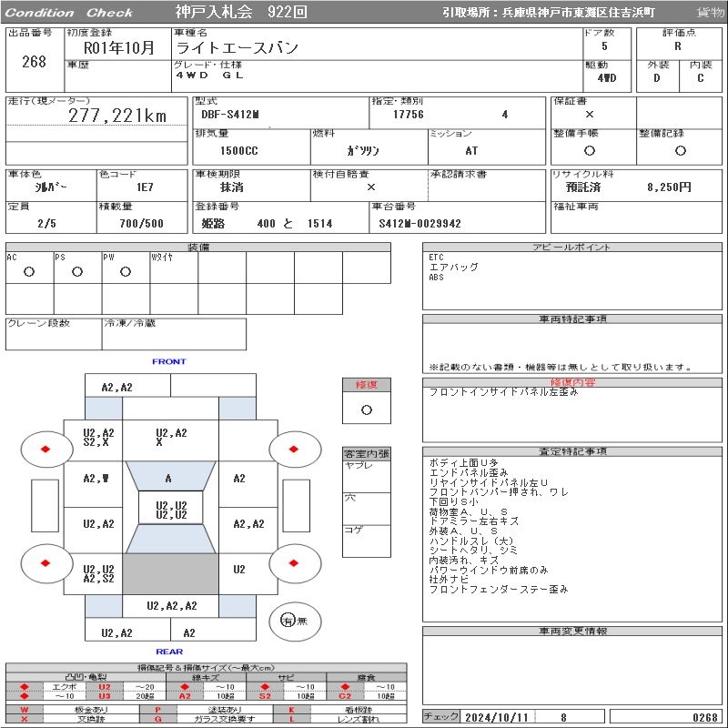
Task: Click the Condition Check title text
Action: coord(70,13)
